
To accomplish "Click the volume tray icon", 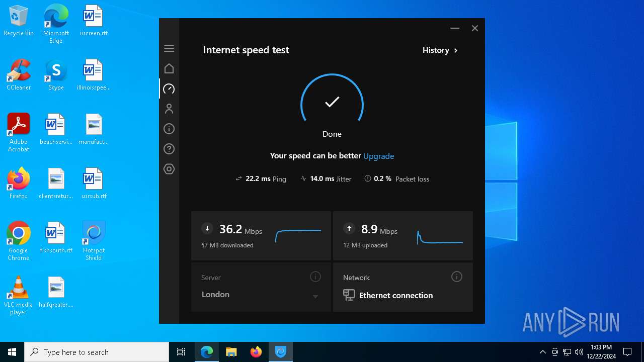I will click(579, 352).
